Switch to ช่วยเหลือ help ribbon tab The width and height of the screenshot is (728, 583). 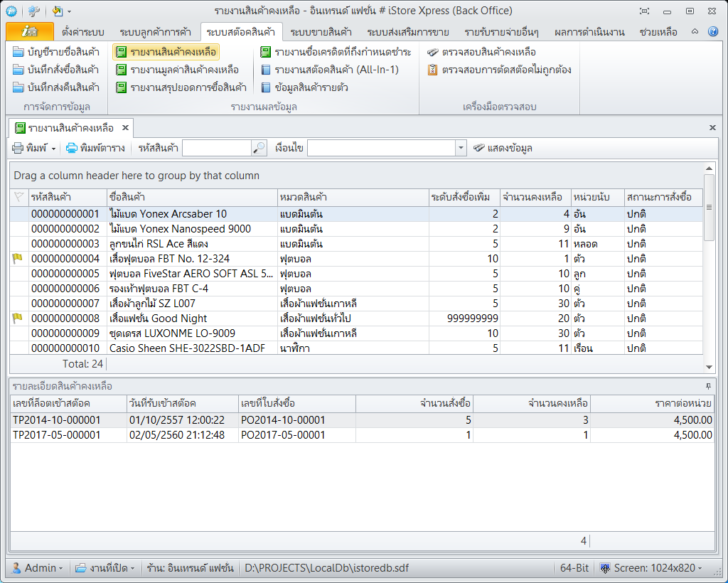click(x=658, y=32)
